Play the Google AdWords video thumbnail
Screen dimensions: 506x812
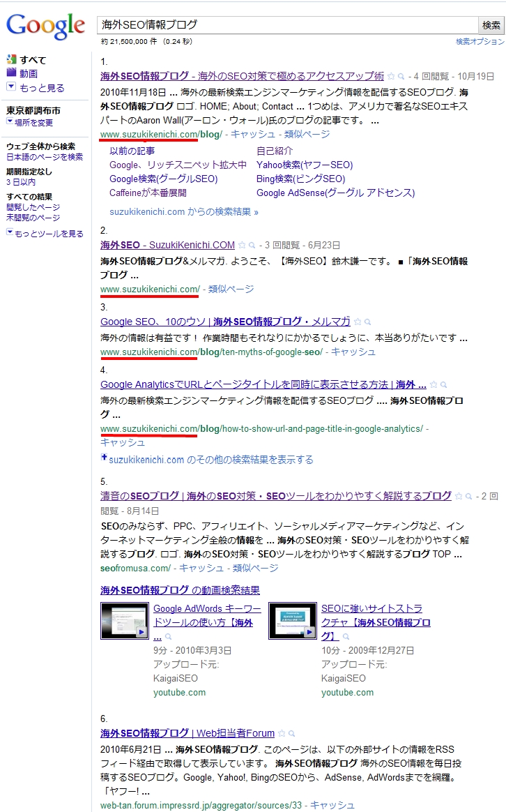pos(124,620)
